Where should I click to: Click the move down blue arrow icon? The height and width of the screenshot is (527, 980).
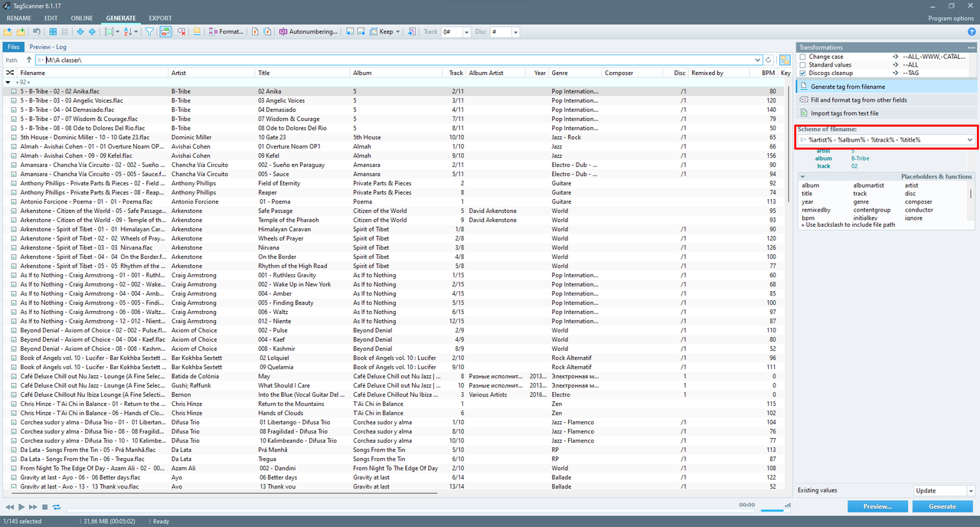click(x=80, y=32)
